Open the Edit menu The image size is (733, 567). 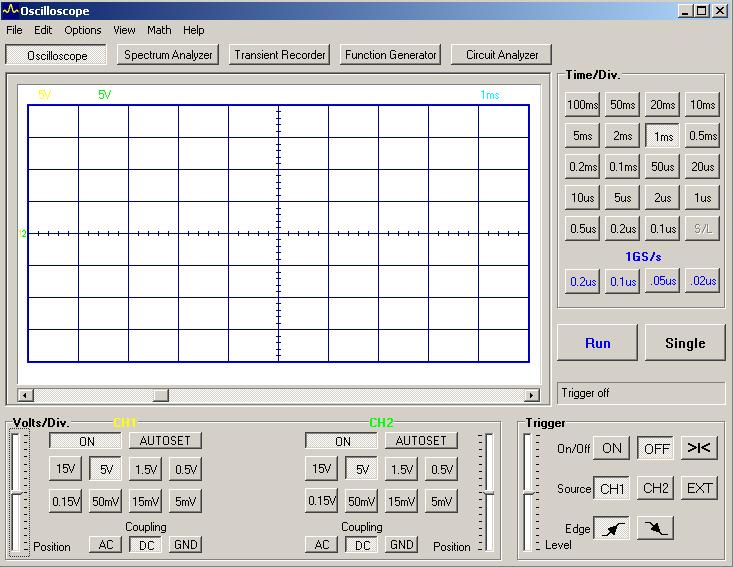[x=43, y=30]
